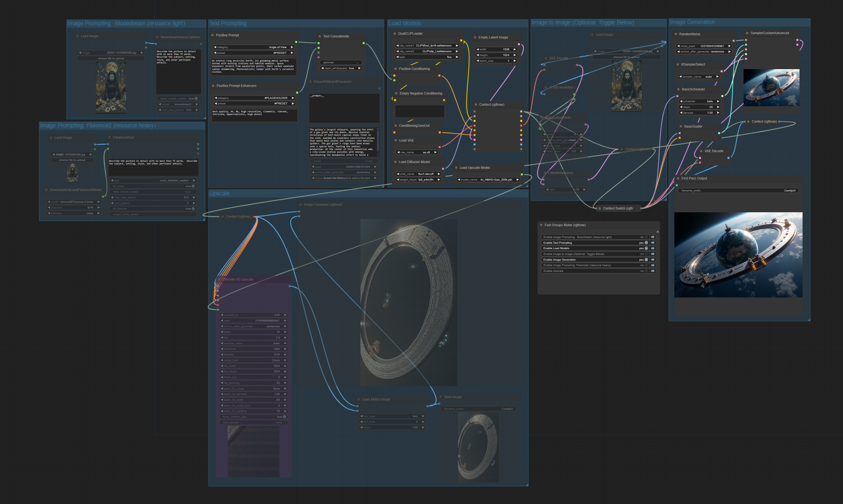Click the First Pass Output filename_prefix field
This screenshot has height=504, width=843.
(x=738, y=190)
